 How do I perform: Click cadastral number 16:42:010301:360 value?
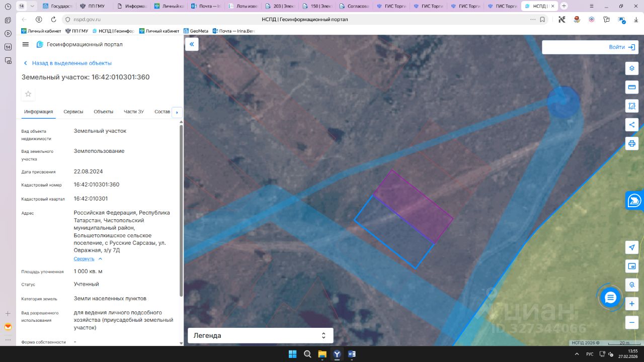click(97, 185)
